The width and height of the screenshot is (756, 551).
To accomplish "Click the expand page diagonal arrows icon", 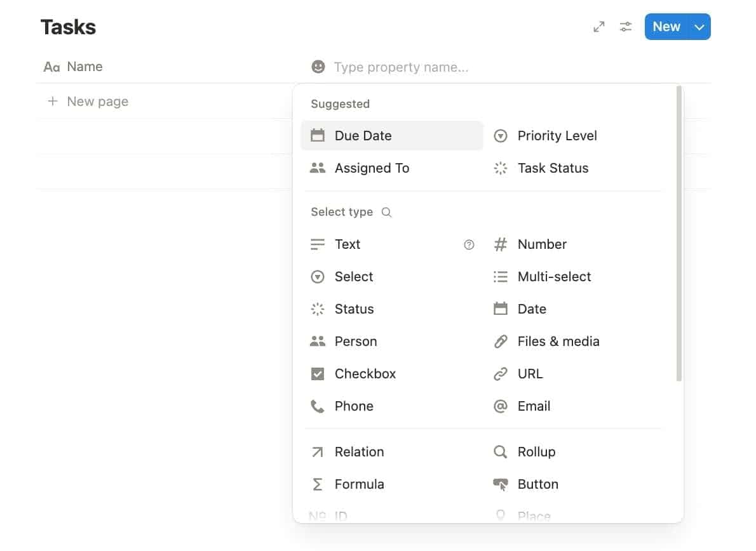I will tap(598, 27).
